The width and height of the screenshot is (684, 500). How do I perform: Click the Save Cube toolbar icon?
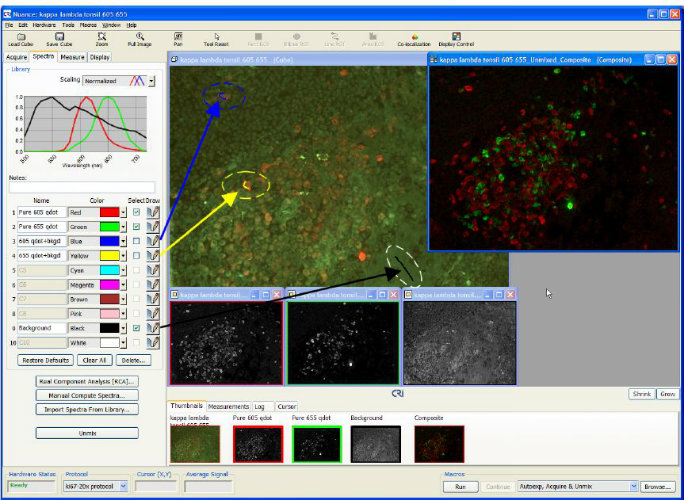tap(59, 37)
